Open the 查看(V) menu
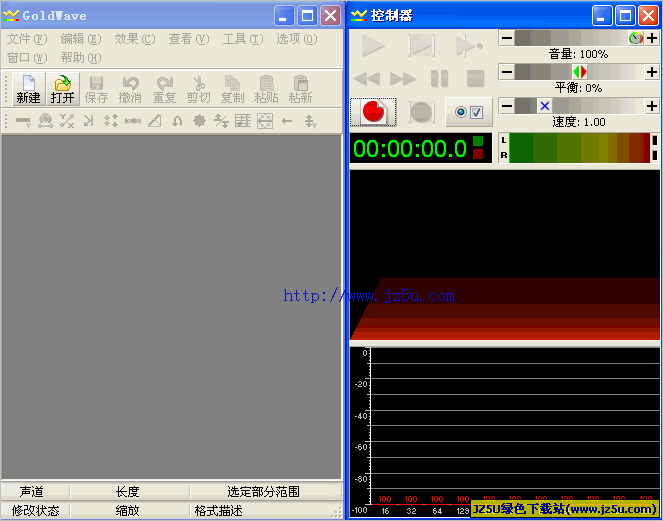 (189, 39)
